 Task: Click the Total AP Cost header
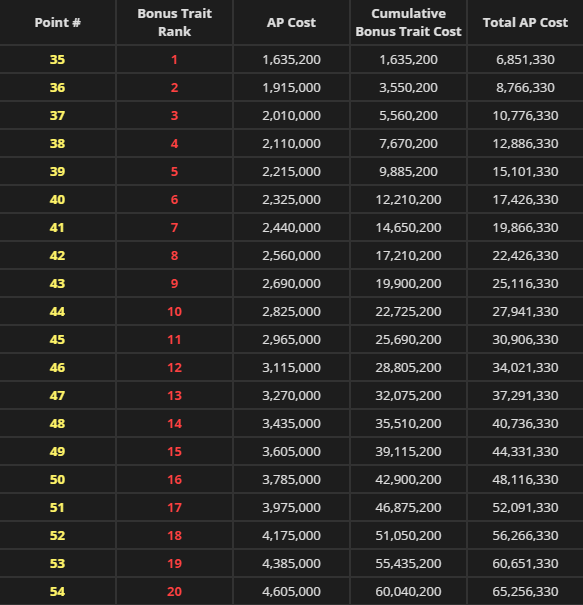coord(525,22)
